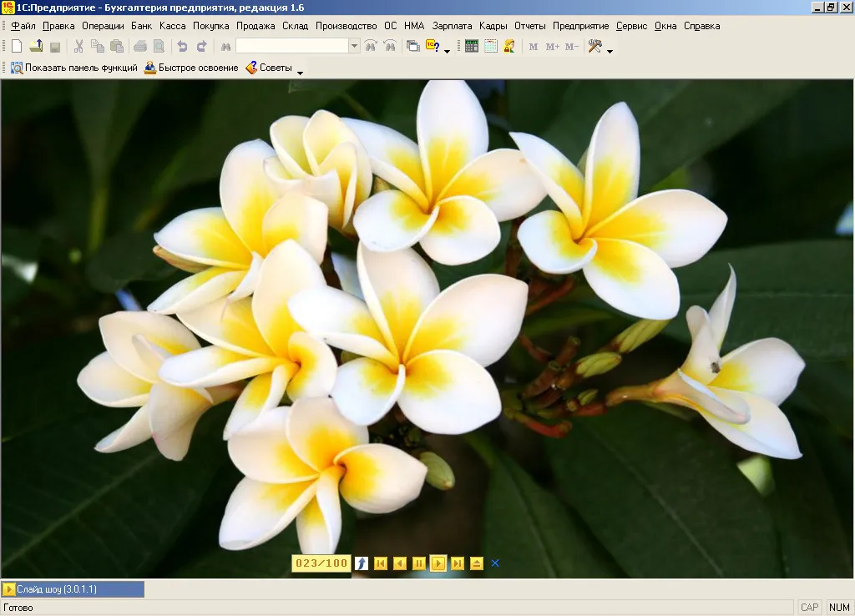
Task: Click the M- memory subtract button
Action: (571, 48)
